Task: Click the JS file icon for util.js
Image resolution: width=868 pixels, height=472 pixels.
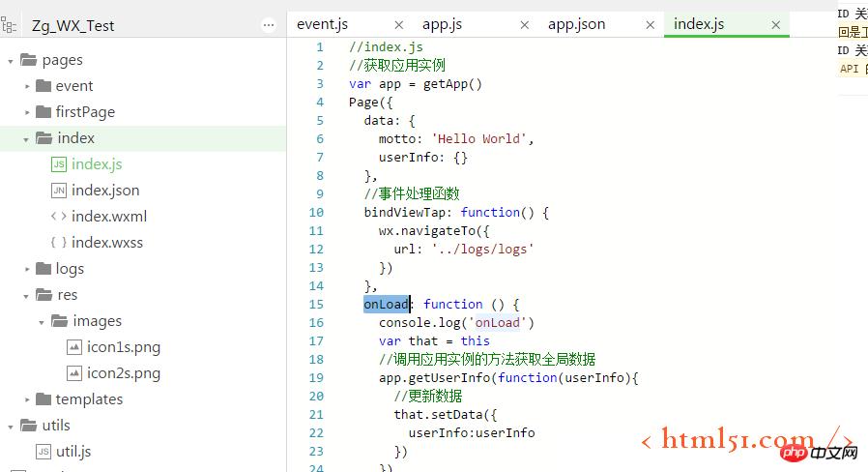Action: pos(43,452)
